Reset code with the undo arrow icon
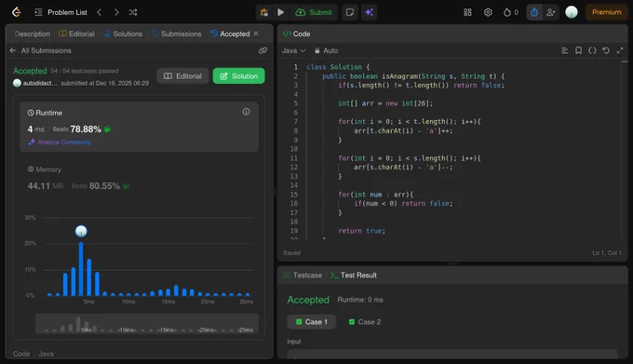Screen dimensions: 633x364 pyautogui.click(x=606, y=50)
